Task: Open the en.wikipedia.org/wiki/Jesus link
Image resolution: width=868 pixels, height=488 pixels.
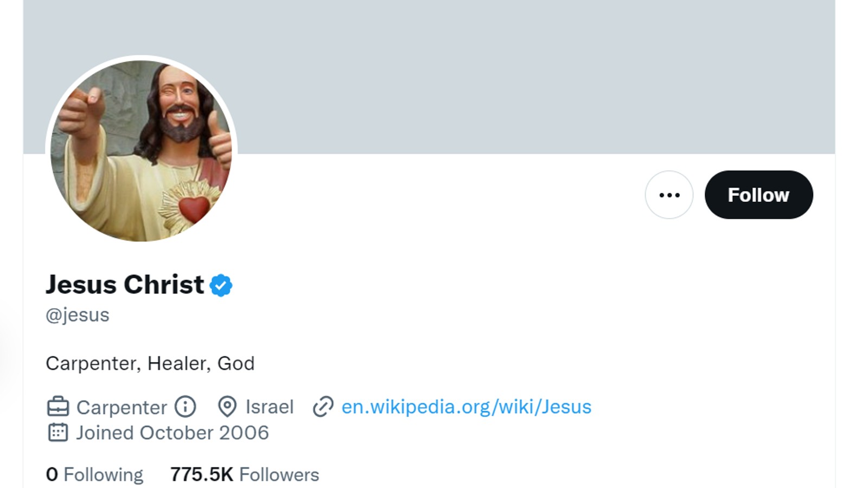Action: [465, 406]
